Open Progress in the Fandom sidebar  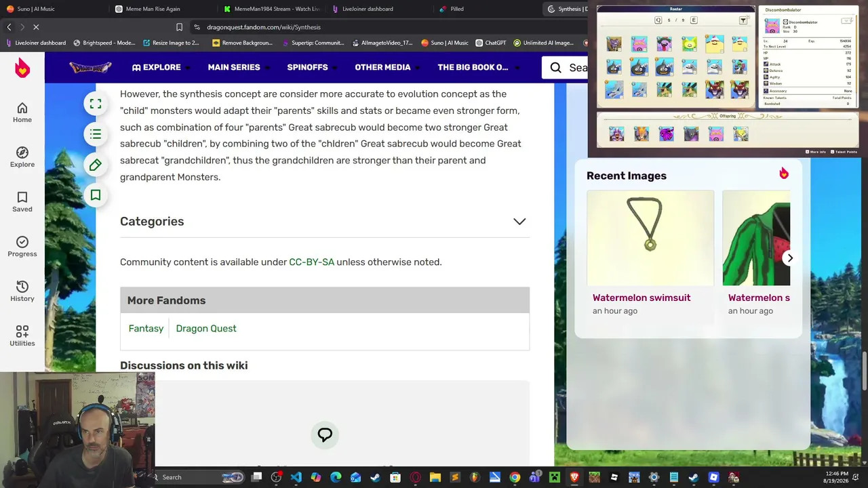[22, 247]
